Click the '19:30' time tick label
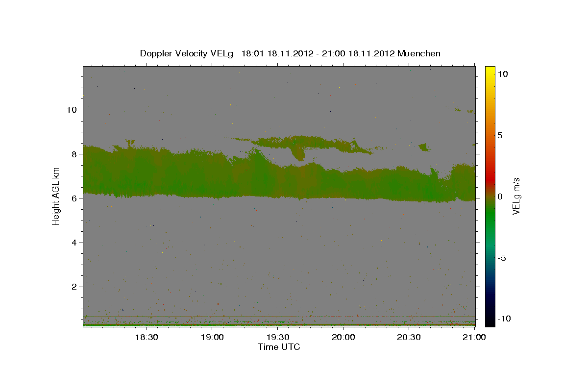 [x=277, y=337]
